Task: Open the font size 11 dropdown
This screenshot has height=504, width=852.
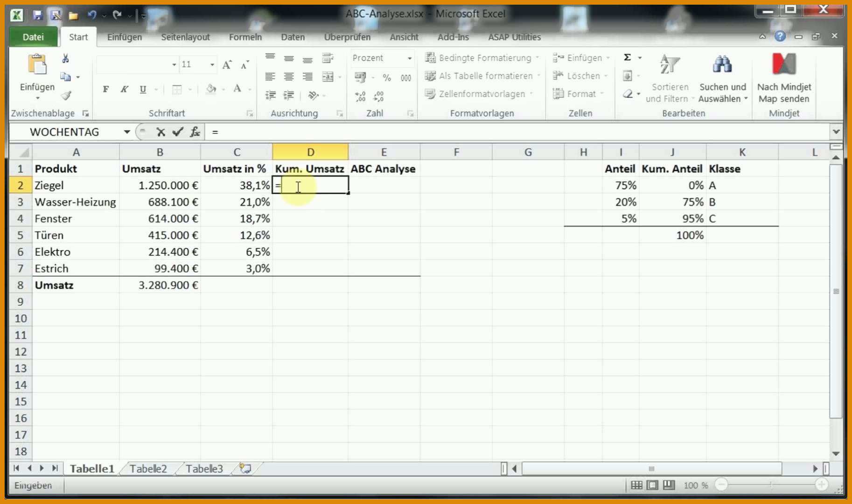Action: click(212, 64)
